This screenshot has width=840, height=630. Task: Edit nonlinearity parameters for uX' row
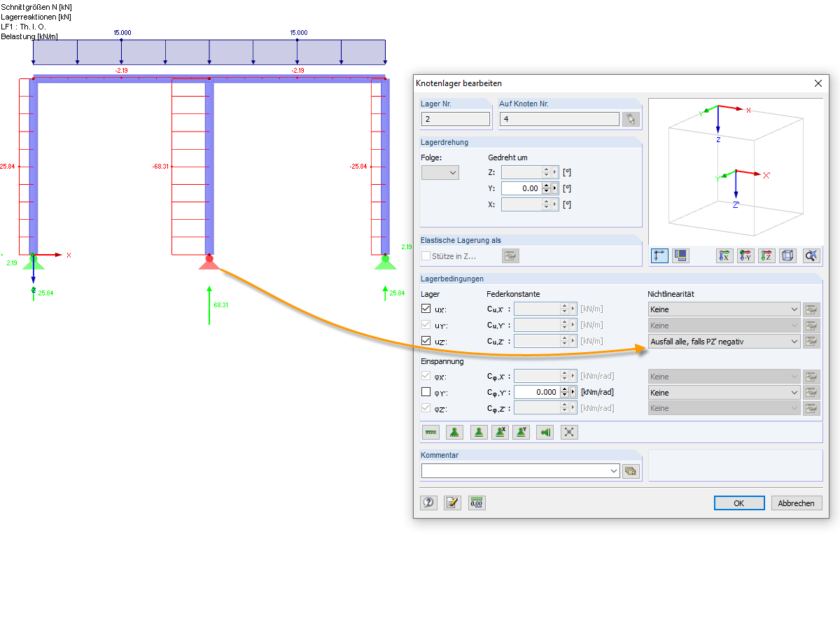[x=811, y=309]
